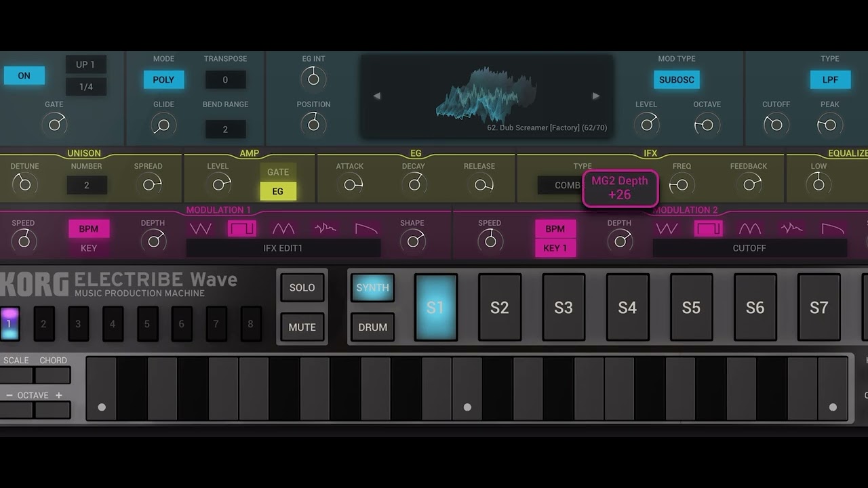Select triangle waveform in Modulation 2
Image resolution: width=868 pixels, height=488 pixels.
point(667,228)
